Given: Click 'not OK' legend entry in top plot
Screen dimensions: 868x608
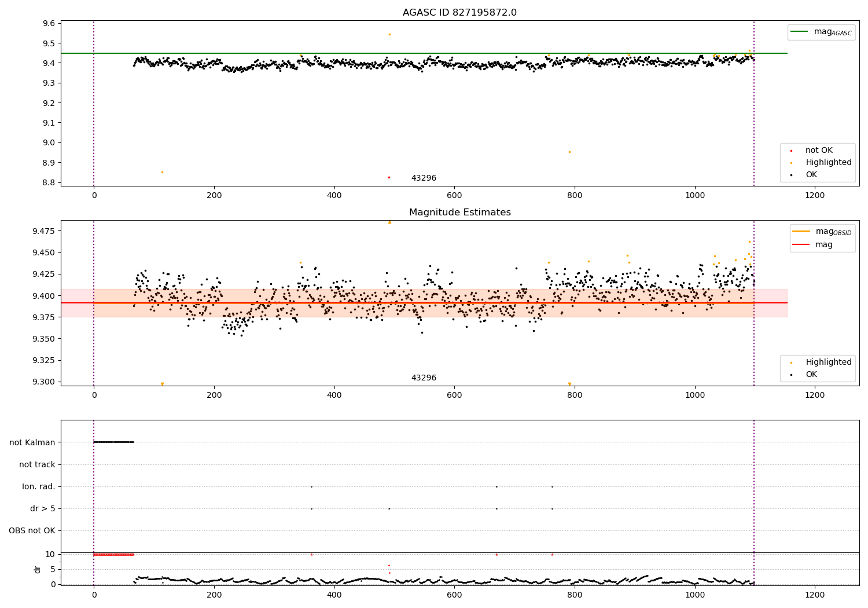Looking at the screenshot, I should click(x=819, y=151).
